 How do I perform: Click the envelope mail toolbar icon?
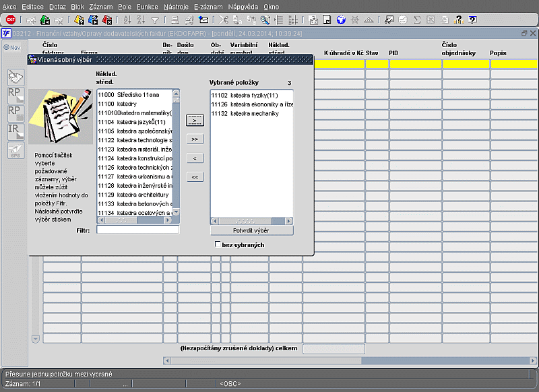pos(204,20)
